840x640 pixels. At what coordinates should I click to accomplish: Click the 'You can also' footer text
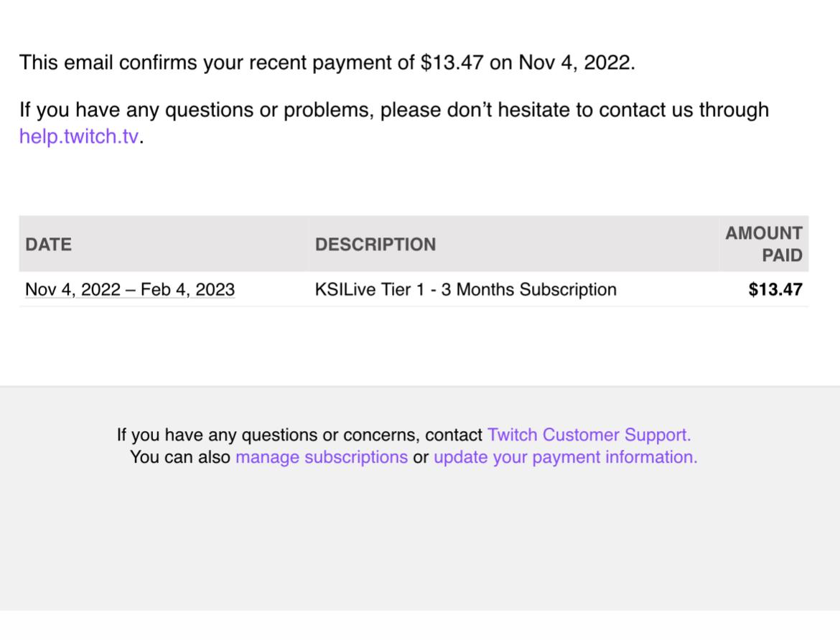tap(180, 457)
